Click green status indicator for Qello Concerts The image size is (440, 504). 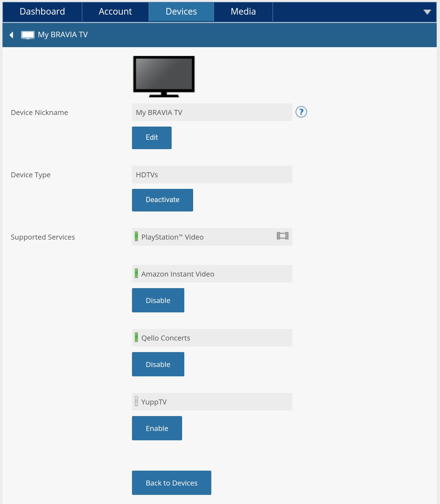click(x=136, y=337)
